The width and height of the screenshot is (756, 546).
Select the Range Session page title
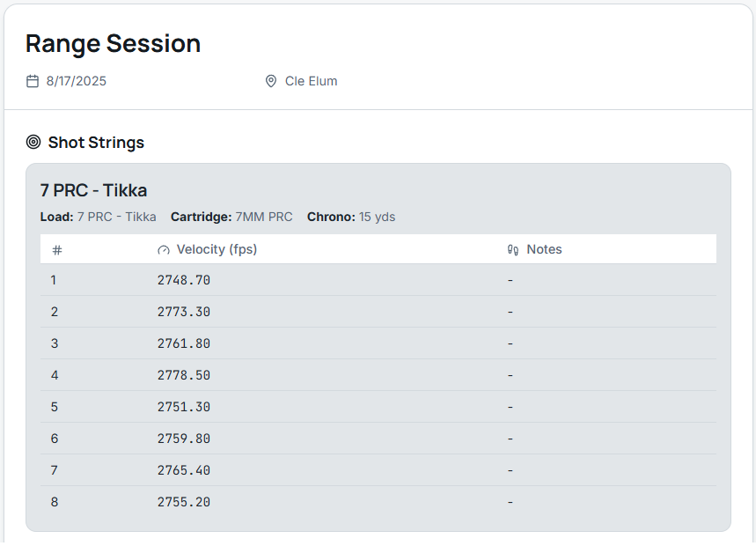[x=113, y=43]
